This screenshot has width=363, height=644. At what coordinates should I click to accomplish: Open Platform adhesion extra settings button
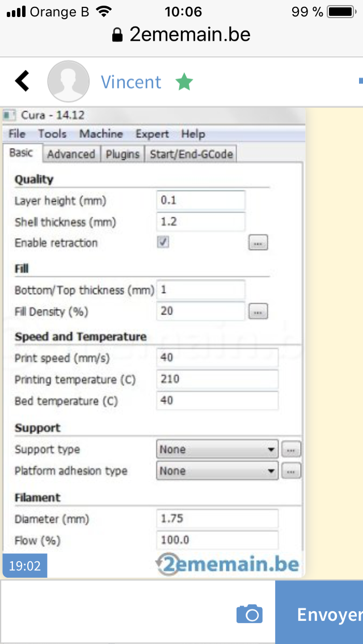pyautogui.click(x=291, y=471)
